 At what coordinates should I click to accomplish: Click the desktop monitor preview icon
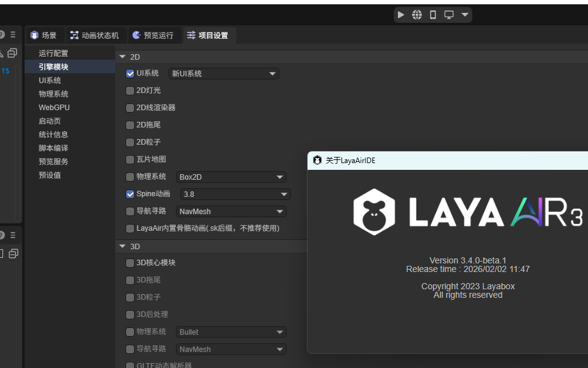(x=449, y=15)
